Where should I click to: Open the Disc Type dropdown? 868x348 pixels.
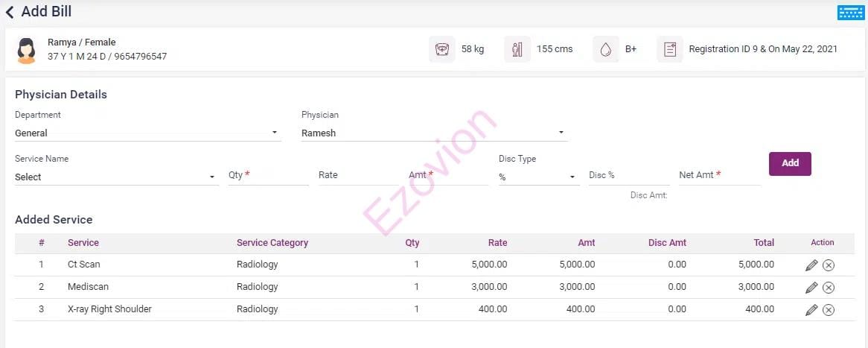click(x=538, y=177)
